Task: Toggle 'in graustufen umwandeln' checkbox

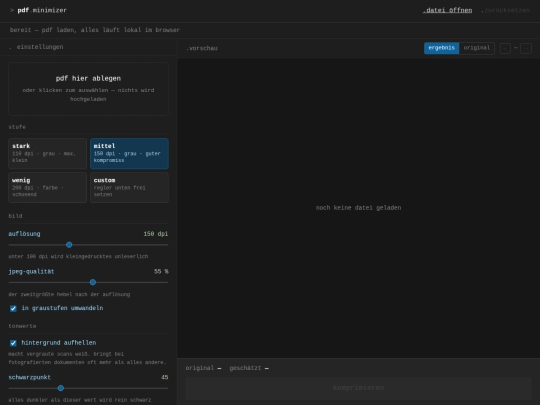Action: point(13,308)
